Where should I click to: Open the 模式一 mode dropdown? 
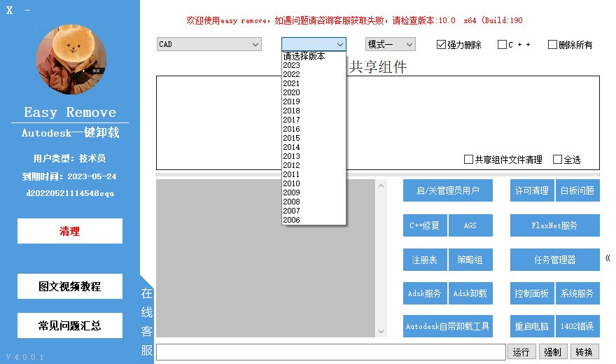pos(390,44)
